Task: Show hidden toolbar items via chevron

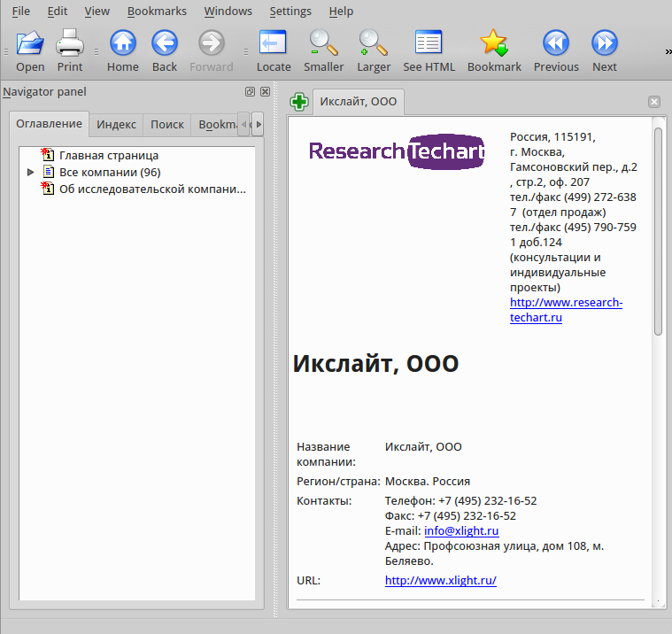Action: (x=668, y=52)
